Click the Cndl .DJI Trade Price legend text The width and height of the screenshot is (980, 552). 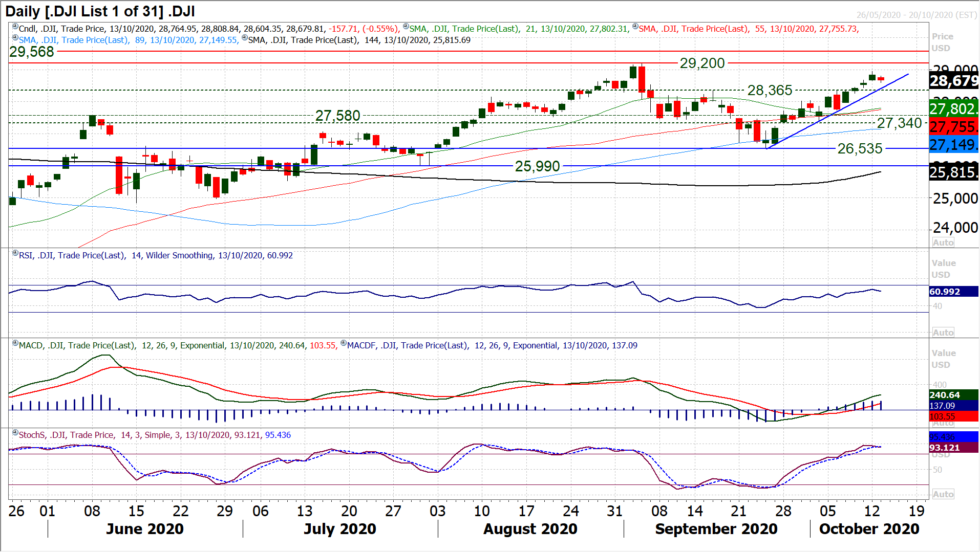[x=209, y=29]
